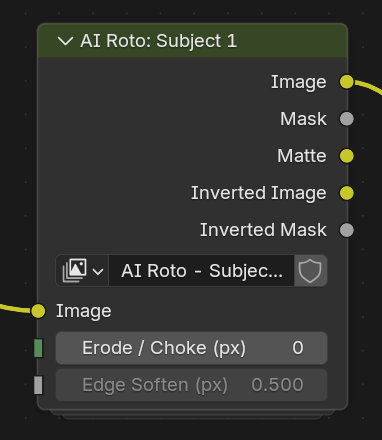This screenshot has width=382, height=440.
Task: Click the Image output socket
Action: (347, 82)
